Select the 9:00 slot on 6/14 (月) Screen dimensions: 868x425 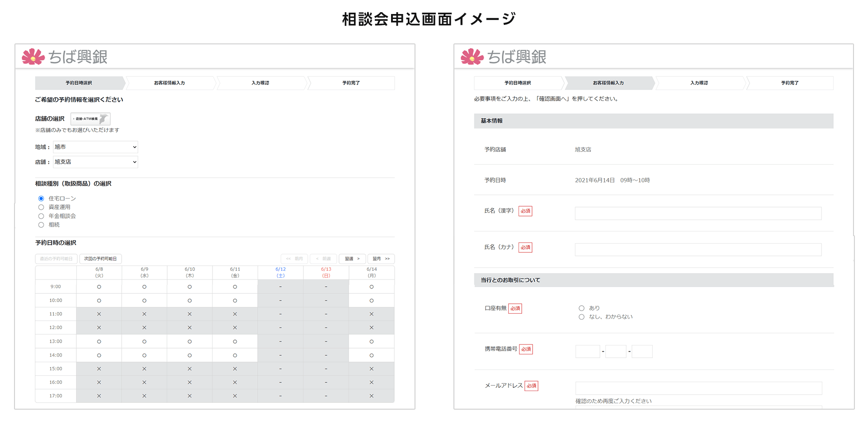(x=372, y=287)
